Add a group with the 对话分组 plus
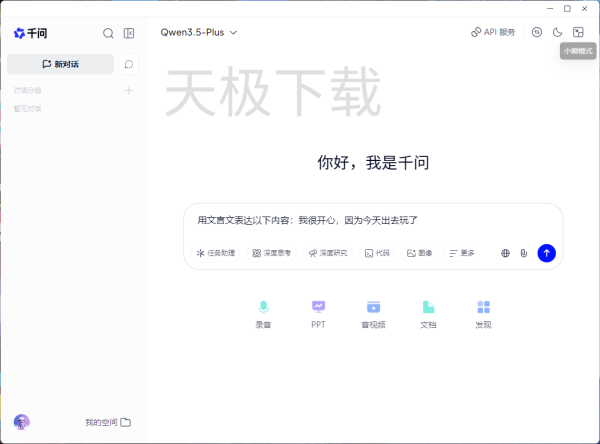Image resolution: width=600 pixels, height=444 pixels. (x=128, y=91)
